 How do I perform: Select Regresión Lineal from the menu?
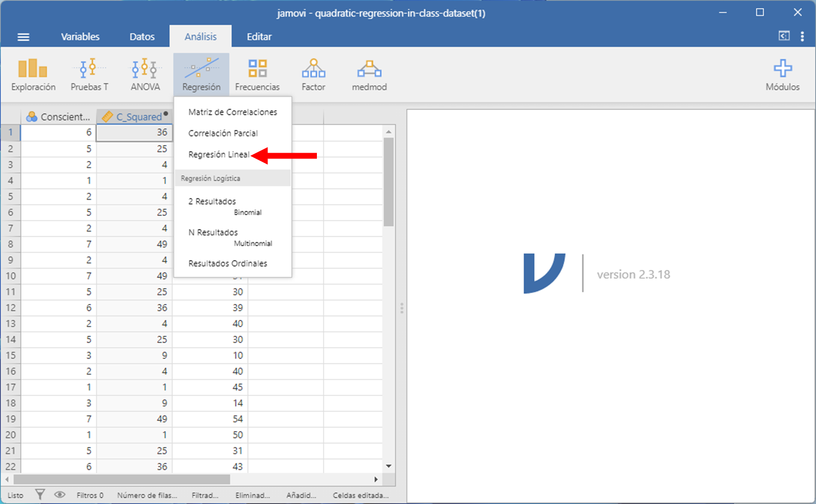point(219,155)
